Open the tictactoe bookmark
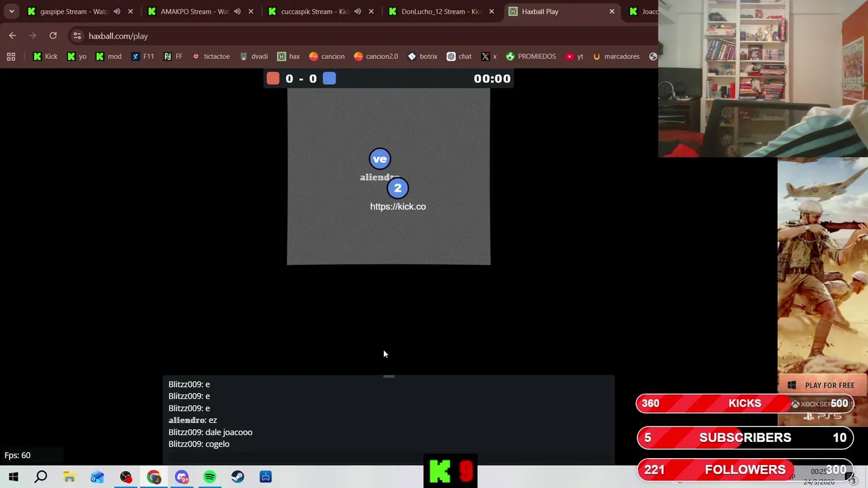Screen dimensions: 868x488 click(210, 56)
